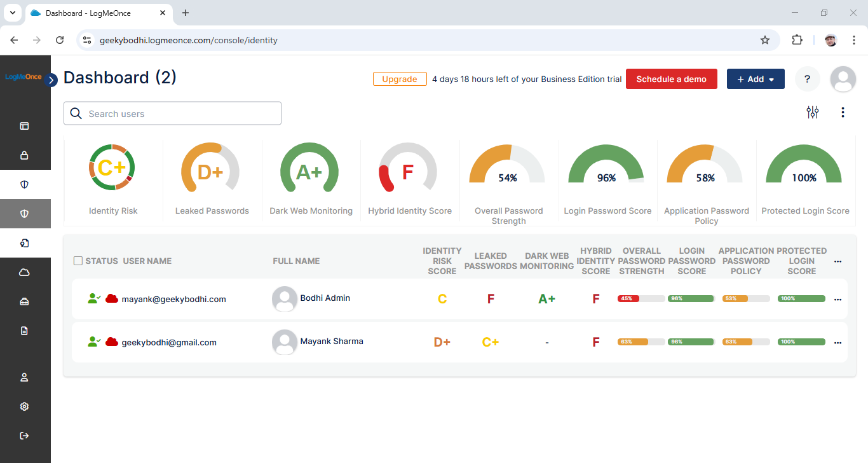Click the green user status icon for geekybodhi@gmail.com
Screen dimensions: 868x463
(x=94, y=342)
